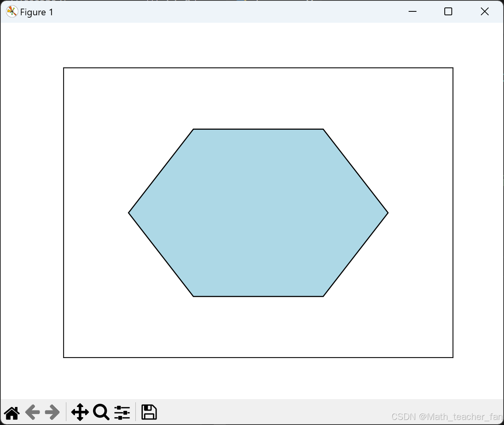504x425 pixels.
Task: Click the light blue hexagon shape
Action: pyautogui.click(x=258, y=212)
